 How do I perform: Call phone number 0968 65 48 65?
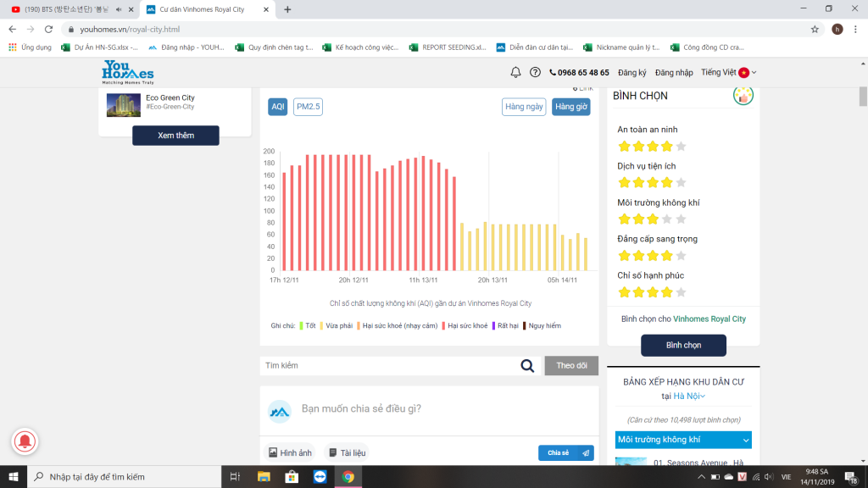click(579, 73)
